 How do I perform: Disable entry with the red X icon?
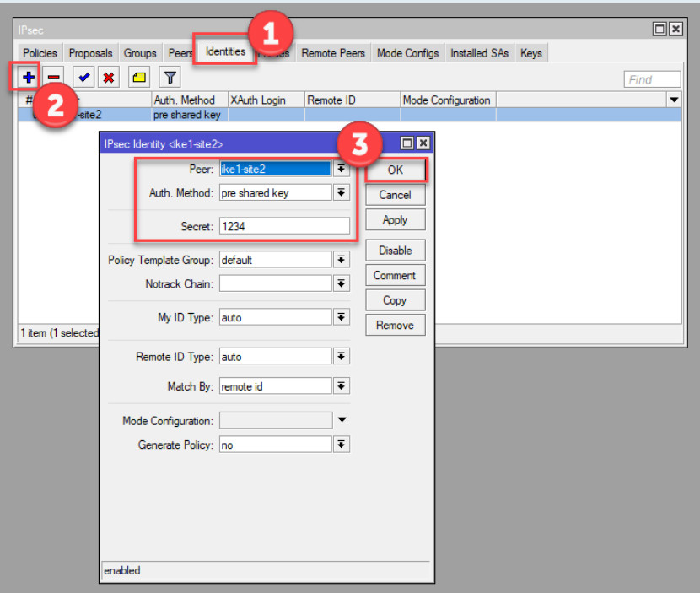click(109, 78)
